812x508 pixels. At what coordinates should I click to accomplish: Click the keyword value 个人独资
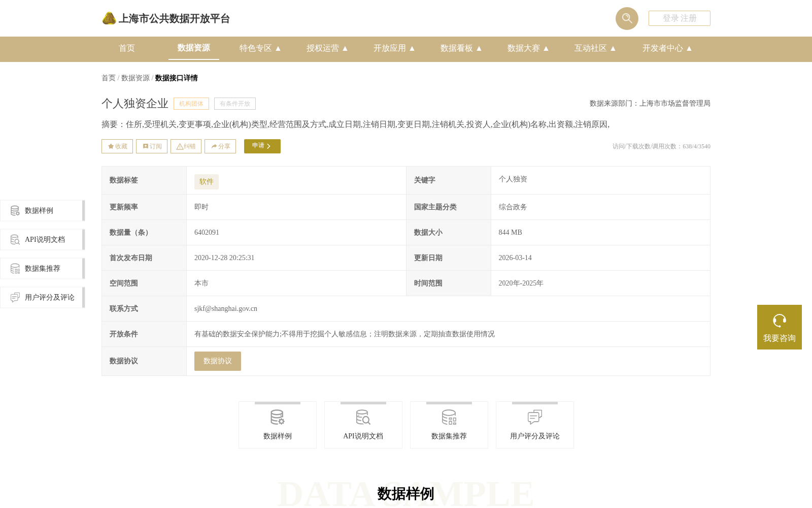pyautogui.click(x=513, y=179)
